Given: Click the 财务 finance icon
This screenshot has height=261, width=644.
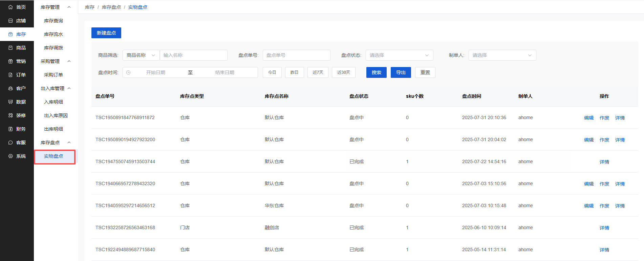Looking at the screenshot, I should click(x=10, y=129).
